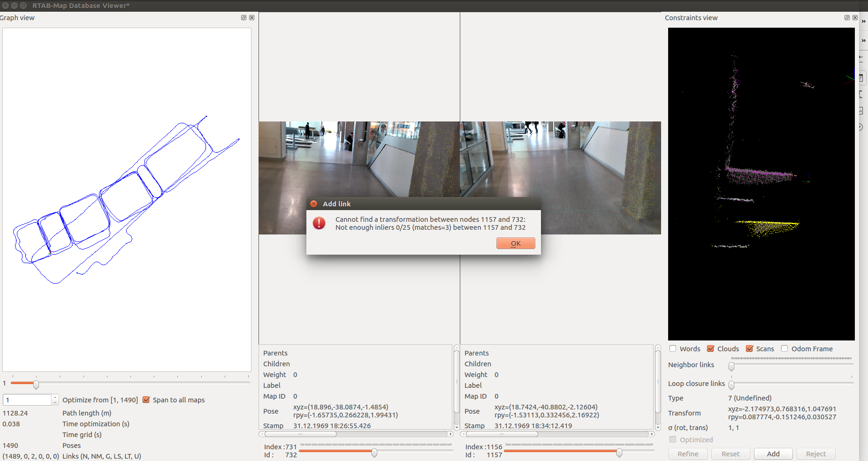
Task: Tick the Odom Frame checkbox
Action: pyautogui.click(x=784, y=348)
